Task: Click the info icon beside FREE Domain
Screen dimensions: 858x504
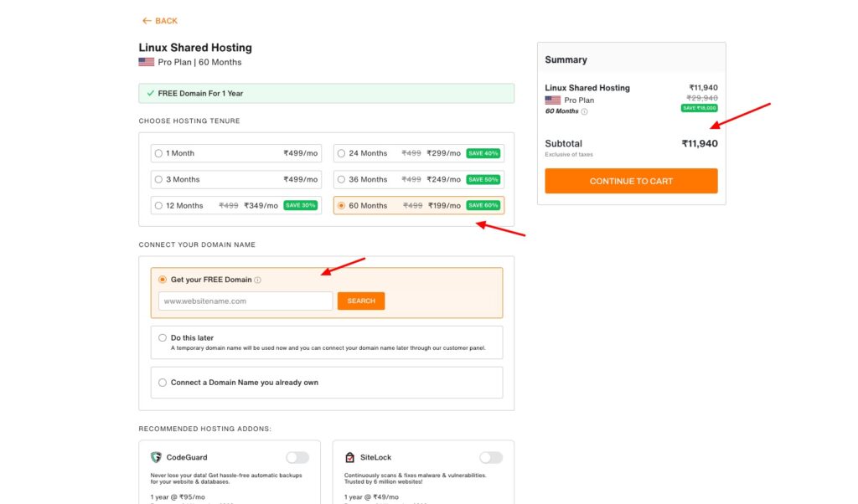Action: click(x=258, y=280)
